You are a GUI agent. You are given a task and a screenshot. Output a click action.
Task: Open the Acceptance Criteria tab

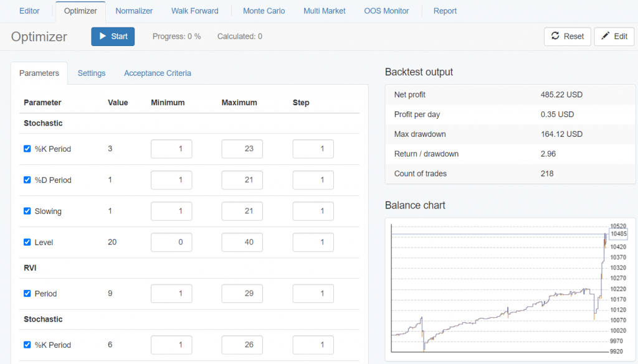pyautogui.click(x=157, y=73)
